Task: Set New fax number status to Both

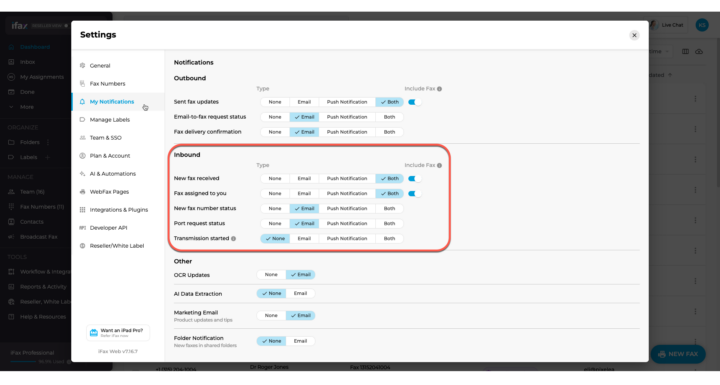Action: coord(389,209)
